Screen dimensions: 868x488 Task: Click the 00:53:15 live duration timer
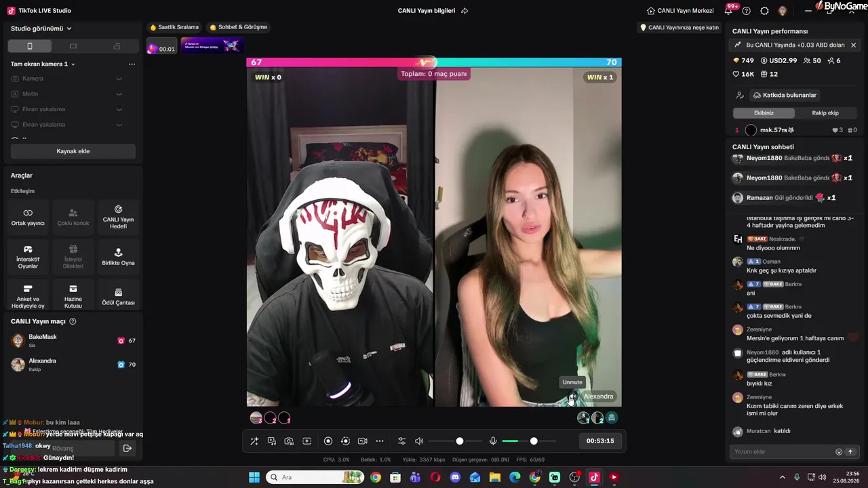coord(600,441)
